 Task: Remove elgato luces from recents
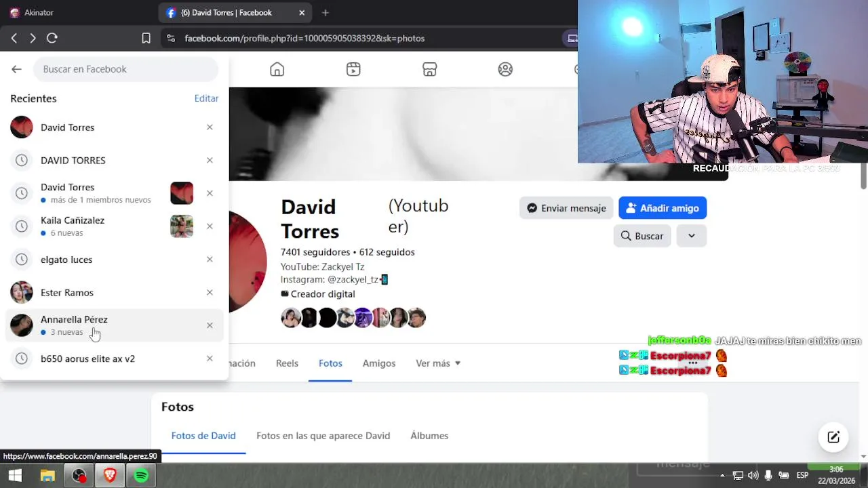tap(210, 260)
